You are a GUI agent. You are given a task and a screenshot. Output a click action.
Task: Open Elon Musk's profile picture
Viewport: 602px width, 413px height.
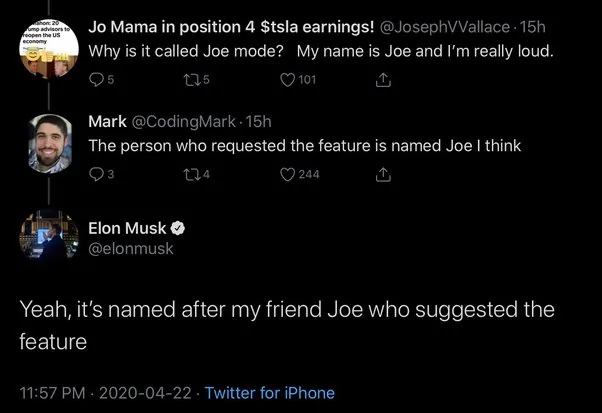49,236
